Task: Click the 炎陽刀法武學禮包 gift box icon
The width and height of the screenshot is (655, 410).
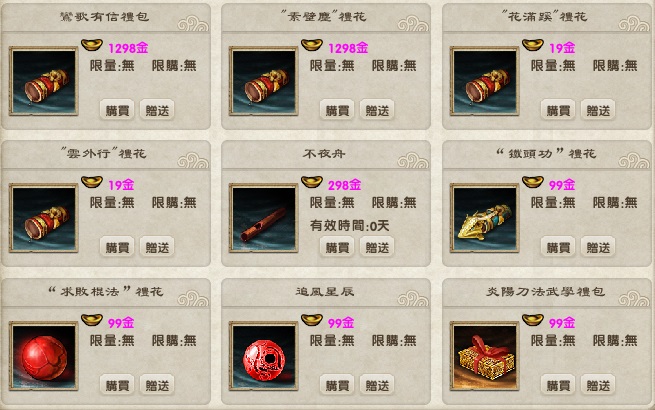Action: [x=485, y=356]
